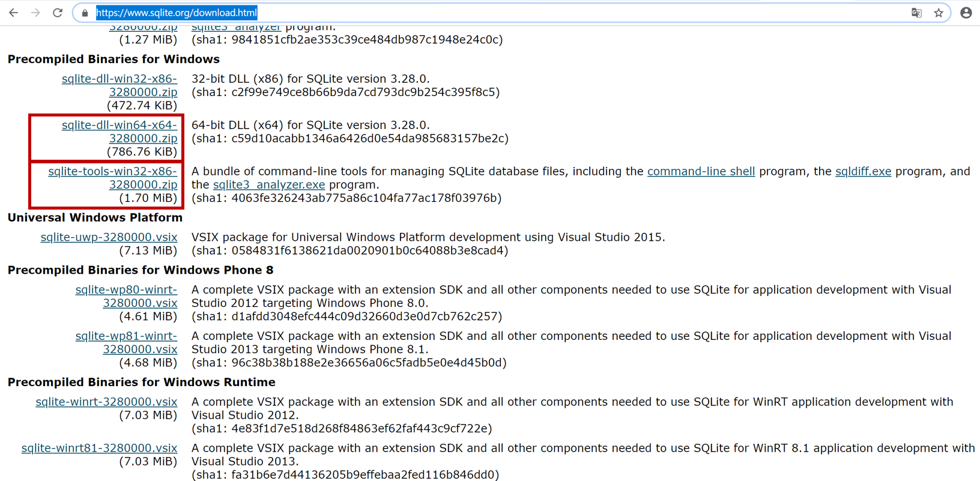This screenshot has width=980, height=481.
Task: View site info via the lock icon
Action: click(x=85, y=13)
